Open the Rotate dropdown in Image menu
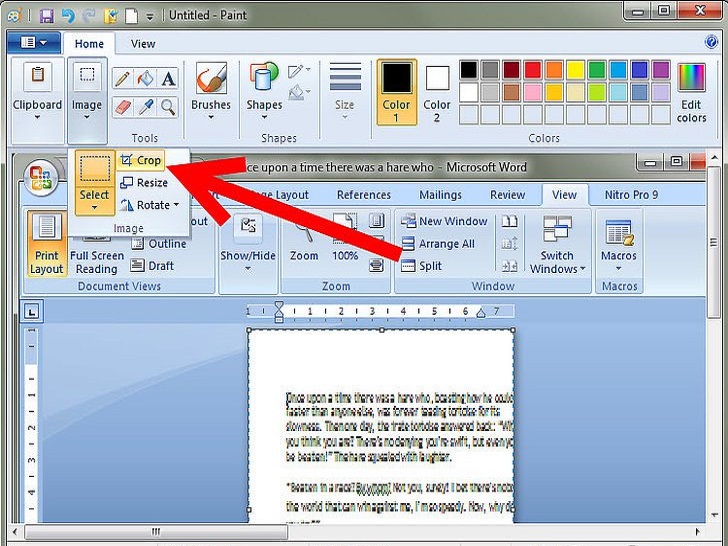 click(x=150, y=205)
